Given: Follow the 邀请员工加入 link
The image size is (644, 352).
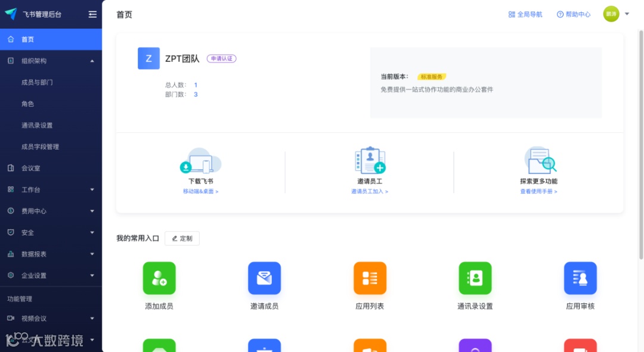Looking at the screenshot, I should (370, 191).
